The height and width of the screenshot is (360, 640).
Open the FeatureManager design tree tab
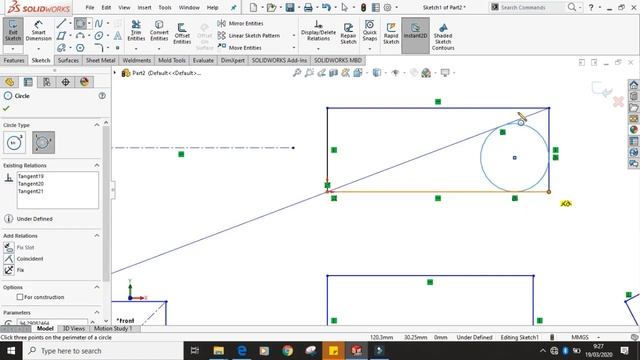pyautogui.click(x=9, y=82)
